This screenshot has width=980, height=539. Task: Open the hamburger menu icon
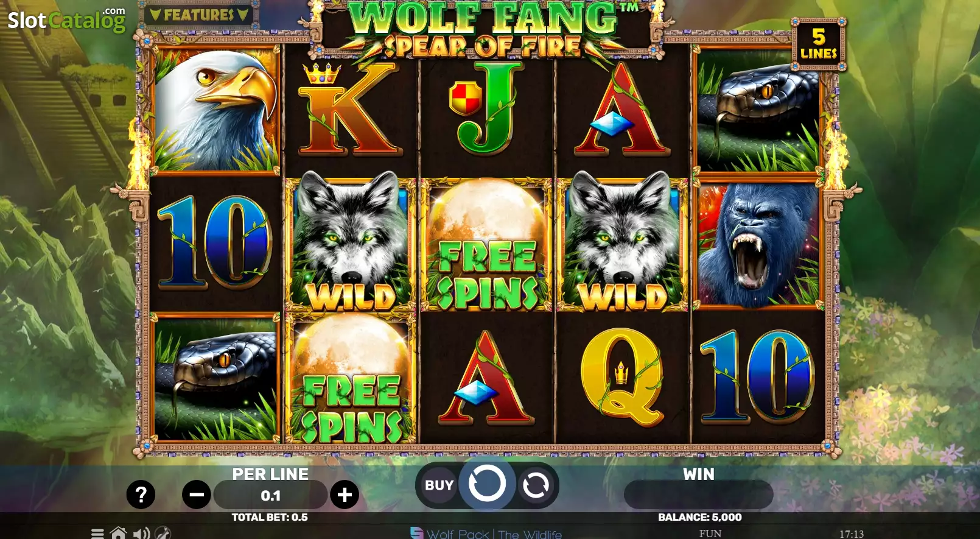tap(97, 534)
